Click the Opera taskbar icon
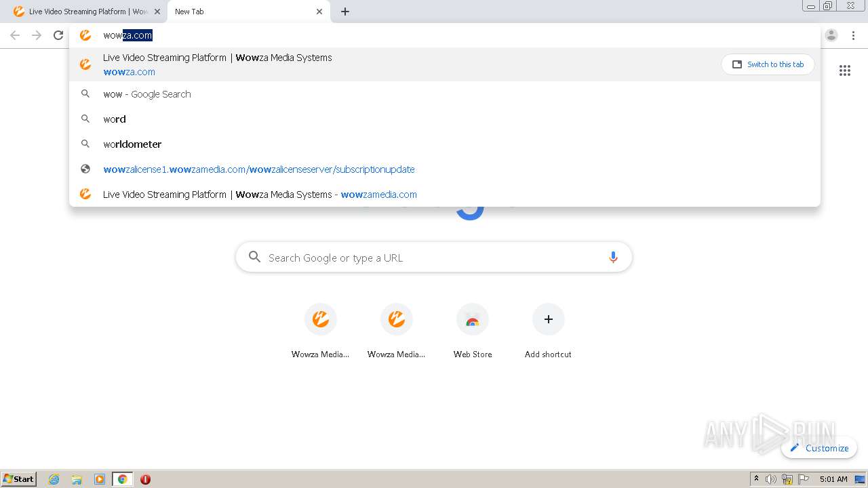Screen dimensions: 868x488 point(145,479)
